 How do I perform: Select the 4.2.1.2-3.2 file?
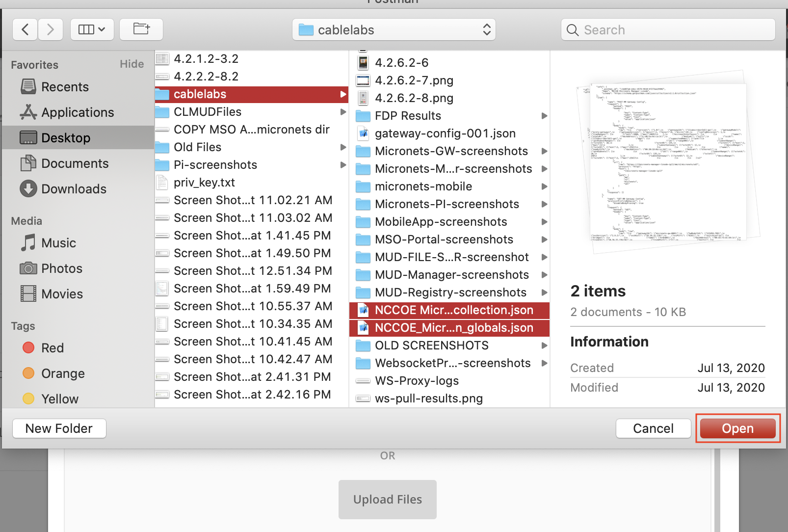(252, 59)
